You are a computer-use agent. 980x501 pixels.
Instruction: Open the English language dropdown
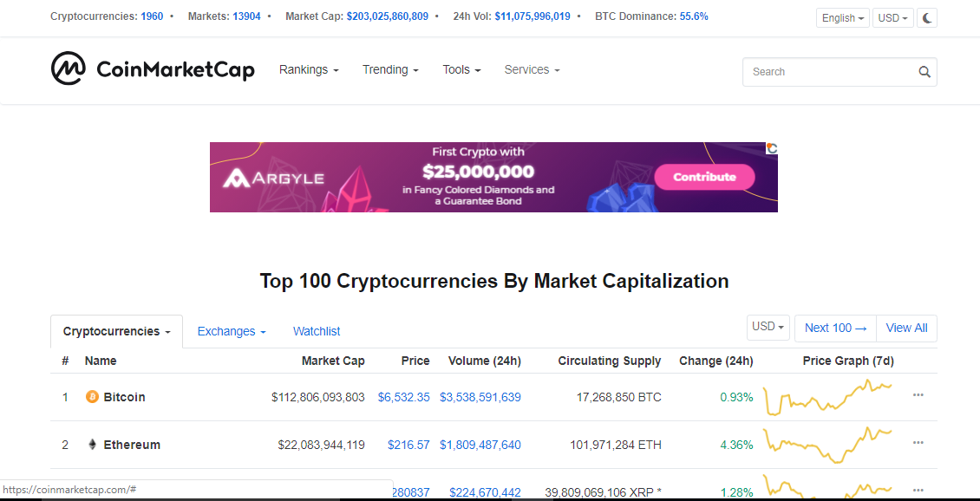[x=842, y=18]
